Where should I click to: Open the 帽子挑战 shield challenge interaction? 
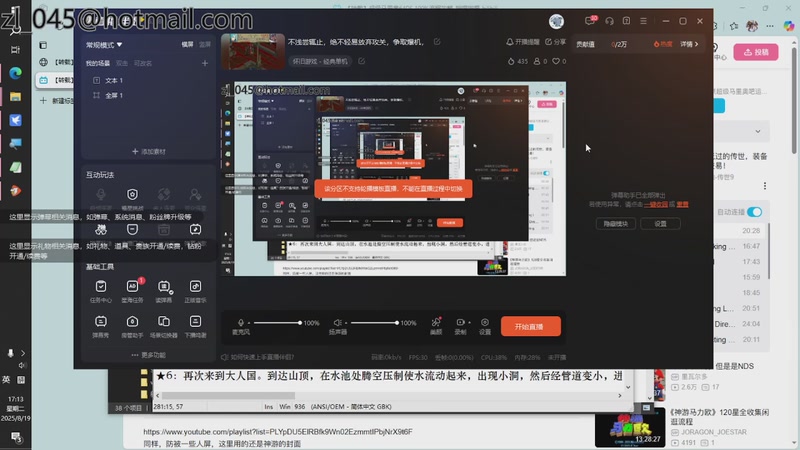[x=132, y=199]
